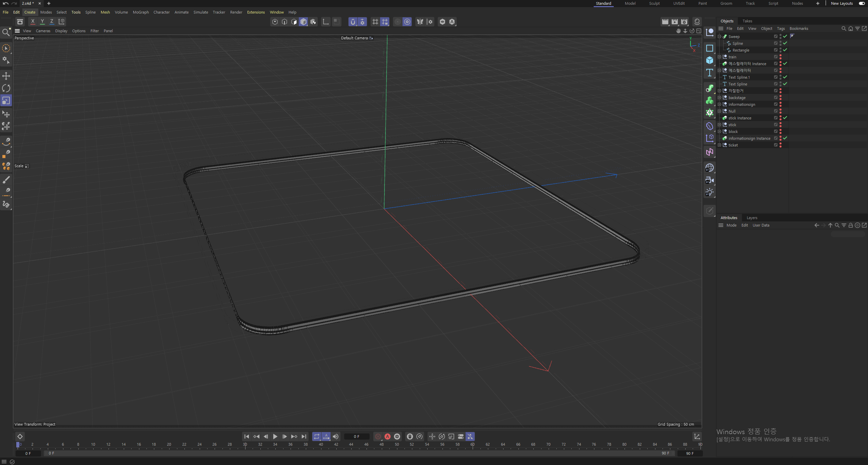Image resolution: width=868 pixels, height=465 pixels.
Task: Toggle timeline sound speaker icon
Action: (x=336, y=437)
